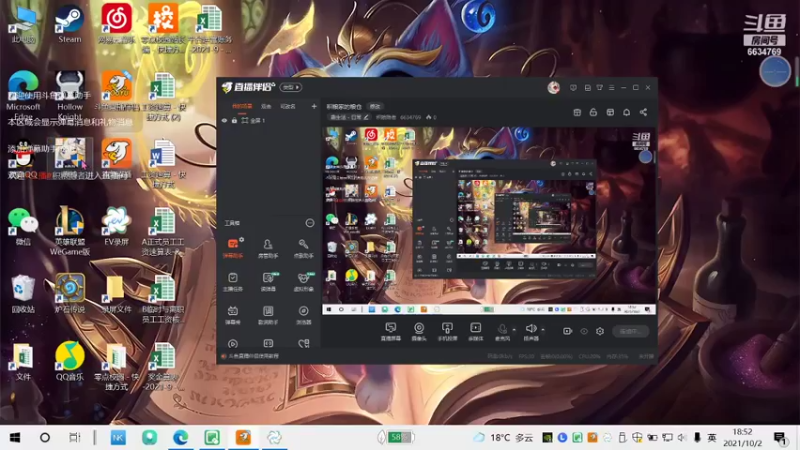Toggle the lock on the 全屏 1 source
800x450 pixels.
234,120
